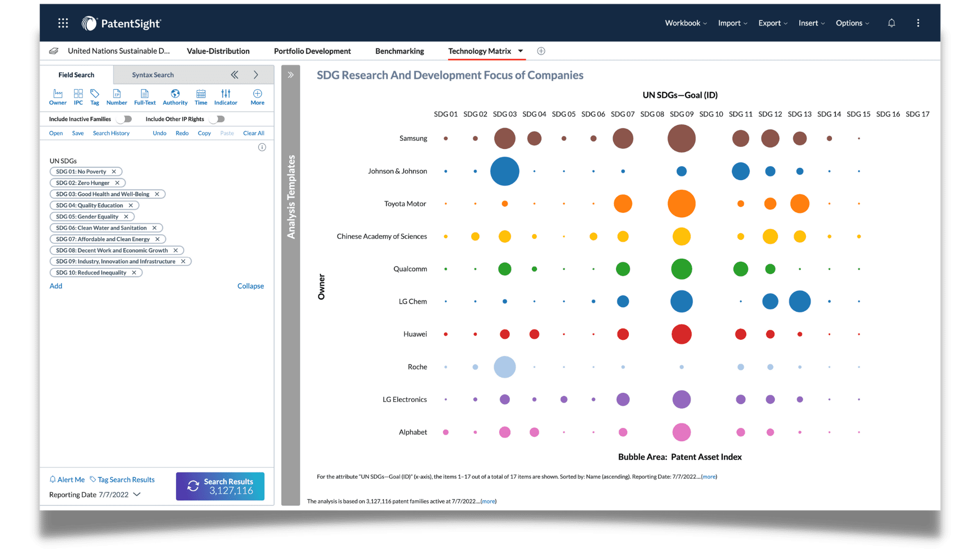Screen dimensions: 980x551
Task: Open Search History link
Action: coord(111,134)
